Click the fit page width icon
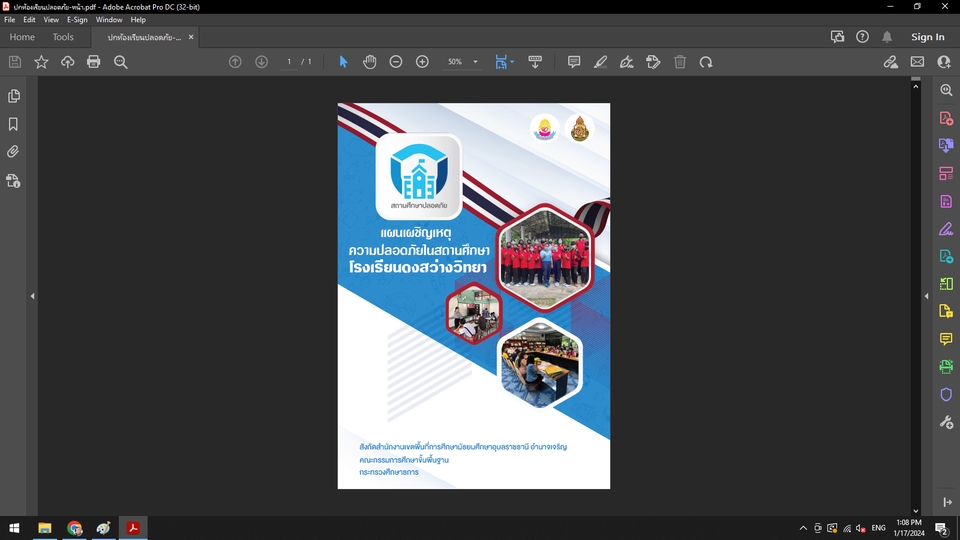Image resolution: width=960 pixels, height=540 pixels. pos(501,62)
